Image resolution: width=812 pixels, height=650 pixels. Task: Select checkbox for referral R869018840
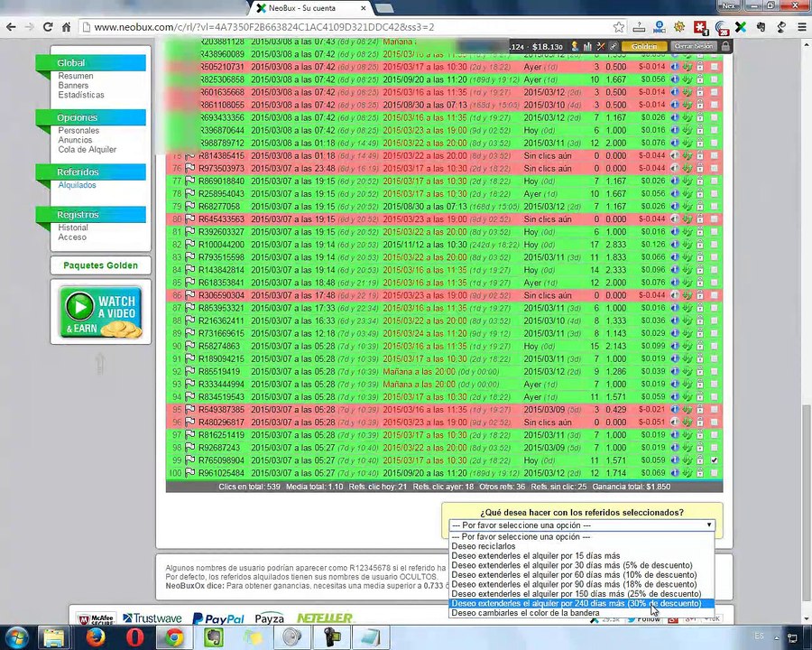[x=715, y=181]
